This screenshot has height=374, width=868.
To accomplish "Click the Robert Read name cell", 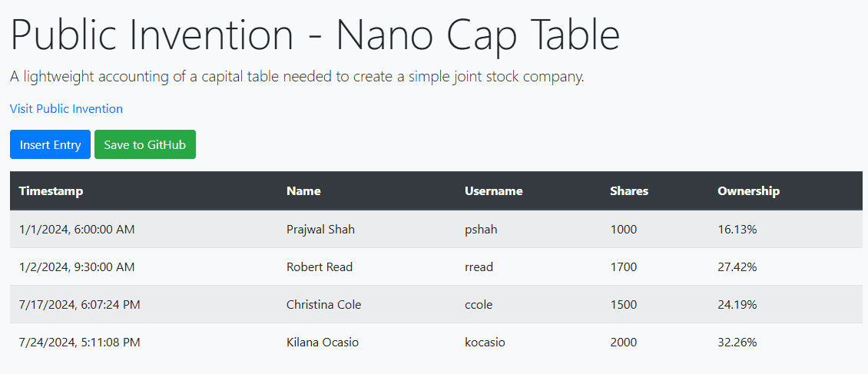I will pyautogui.click(x=320, y=266).
